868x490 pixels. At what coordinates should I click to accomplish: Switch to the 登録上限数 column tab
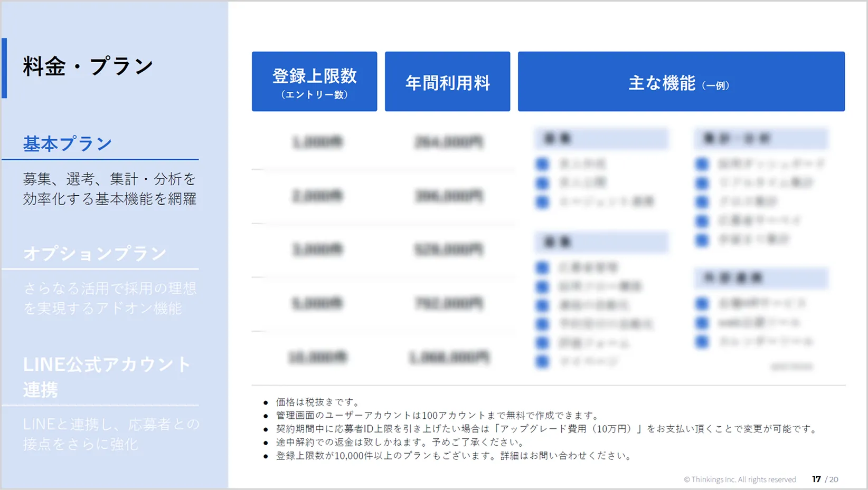point(314,81)
